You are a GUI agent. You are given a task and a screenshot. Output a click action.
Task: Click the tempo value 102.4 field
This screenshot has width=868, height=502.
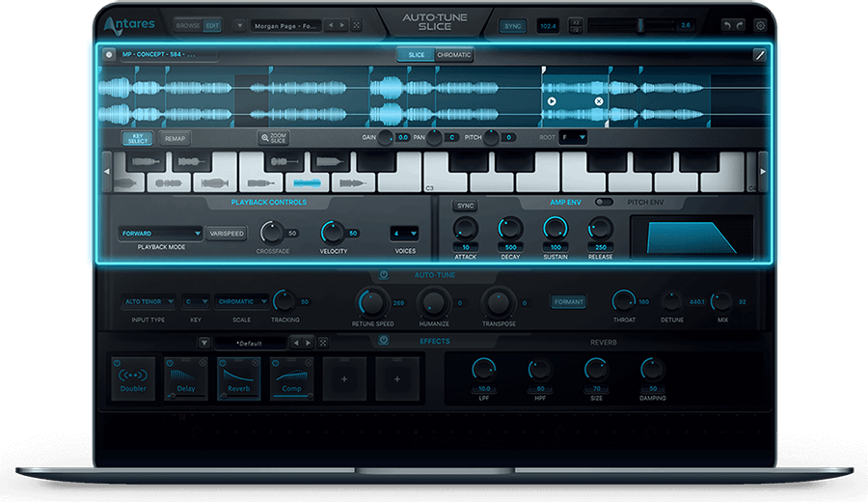tap(548, 26)
